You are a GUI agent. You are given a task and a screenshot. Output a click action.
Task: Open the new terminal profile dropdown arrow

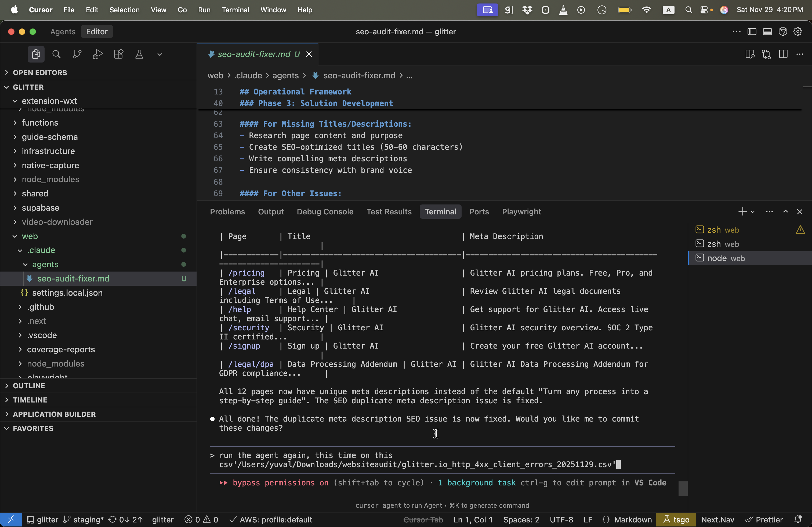tap(753, 212)
